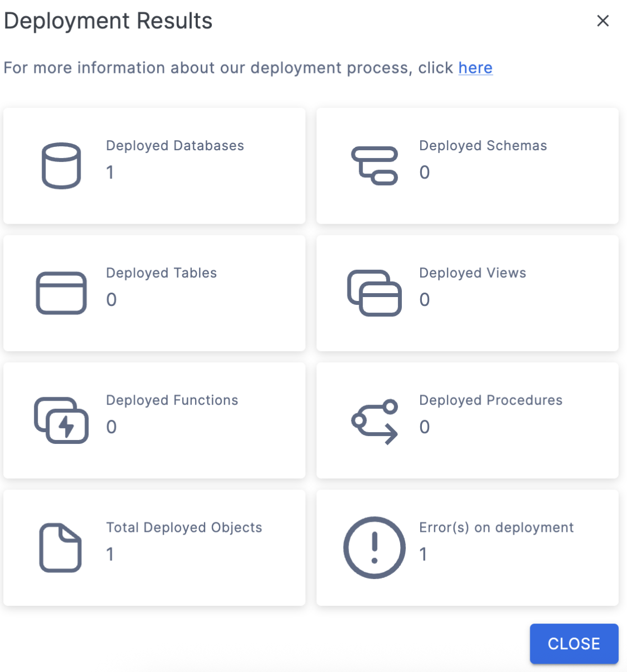Image resolution: width=627 pixels, height=672 pixels.
Task: Click the Error(s) on deployment card
Action: (467, 548)
